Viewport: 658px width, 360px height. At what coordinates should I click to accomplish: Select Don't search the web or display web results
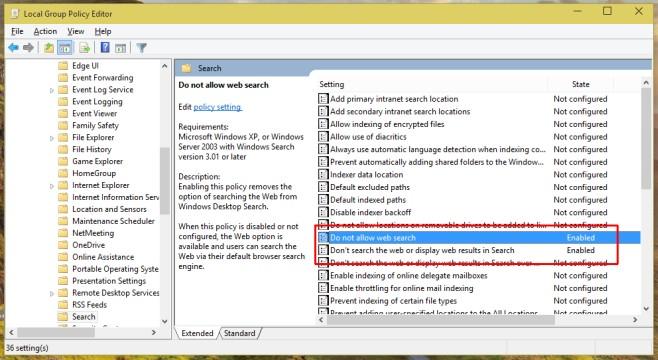click(x=422, y=250)
